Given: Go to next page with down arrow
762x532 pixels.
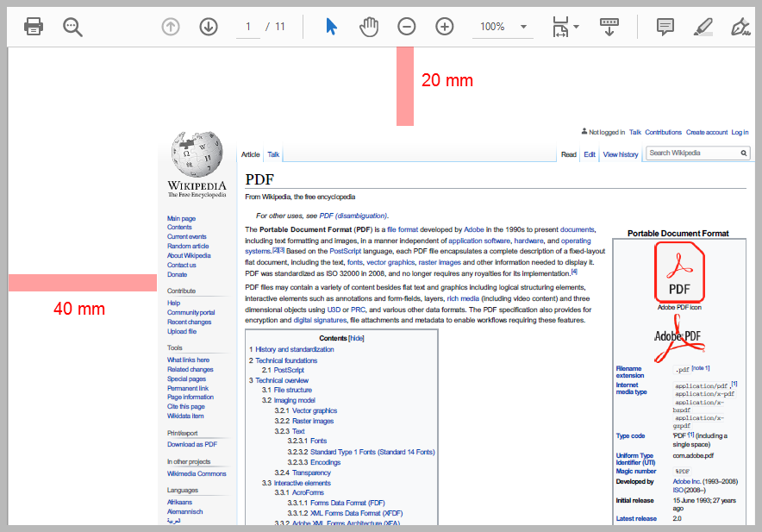Looking at the screenshot, I should (209, 26).
